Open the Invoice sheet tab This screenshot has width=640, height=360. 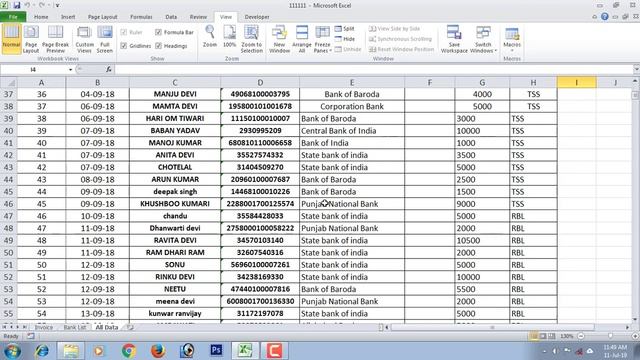pos(44,327)
